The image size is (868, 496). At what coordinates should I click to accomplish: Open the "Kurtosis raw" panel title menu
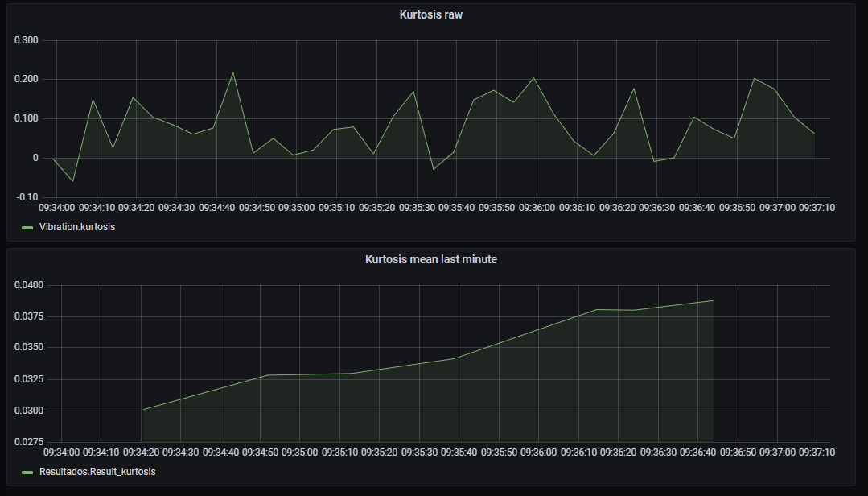[431, 14]
